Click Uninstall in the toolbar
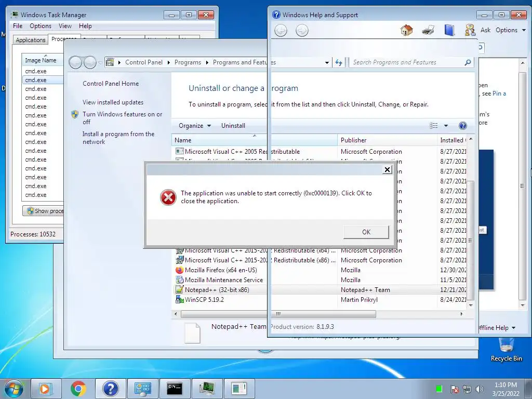The image size is (532, 399). (x=233, y=126)
